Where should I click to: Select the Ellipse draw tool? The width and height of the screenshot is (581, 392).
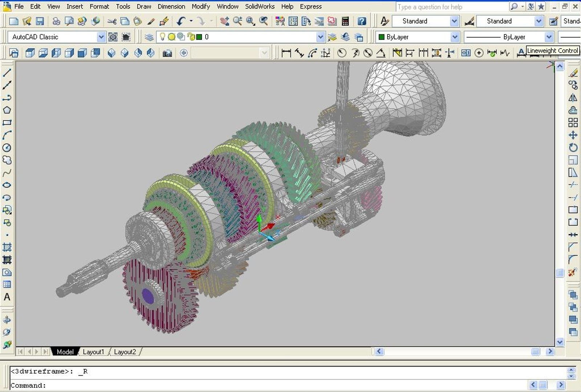pyautogui.click(x=7, y=185)
